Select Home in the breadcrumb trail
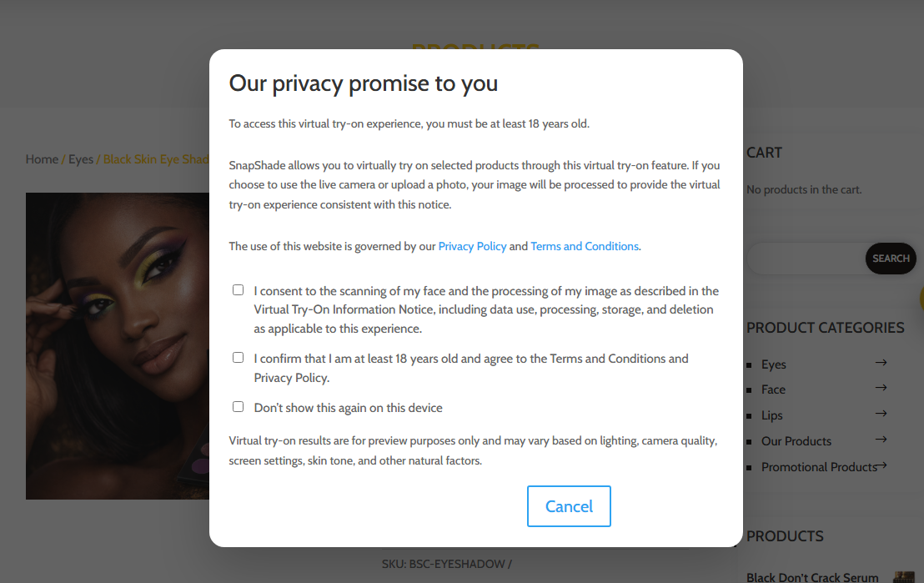 (x=42, y=158)
